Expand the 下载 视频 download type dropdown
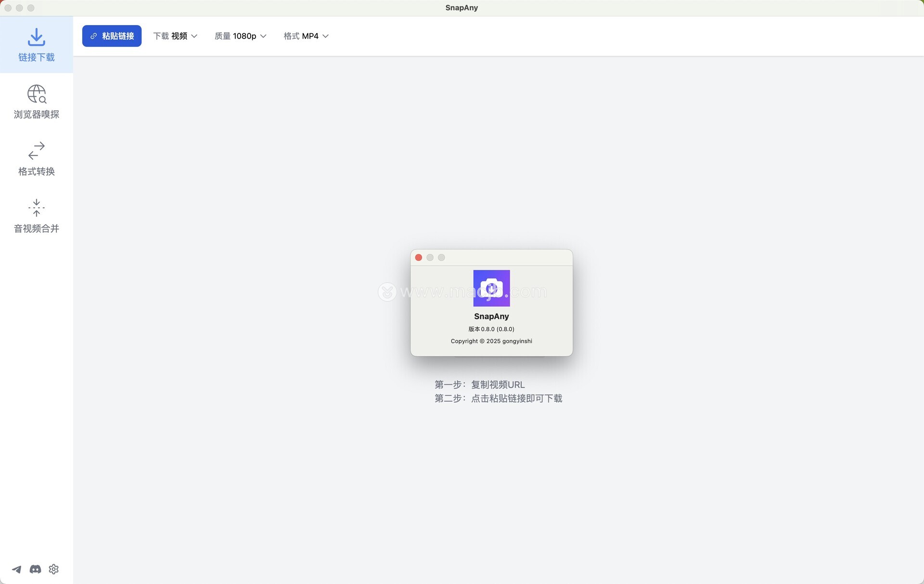 [x=175, y=36]
